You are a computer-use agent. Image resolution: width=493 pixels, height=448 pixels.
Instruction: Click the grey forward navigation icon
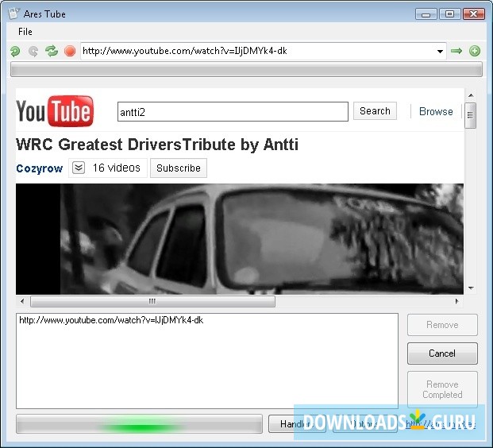(33, 51)
